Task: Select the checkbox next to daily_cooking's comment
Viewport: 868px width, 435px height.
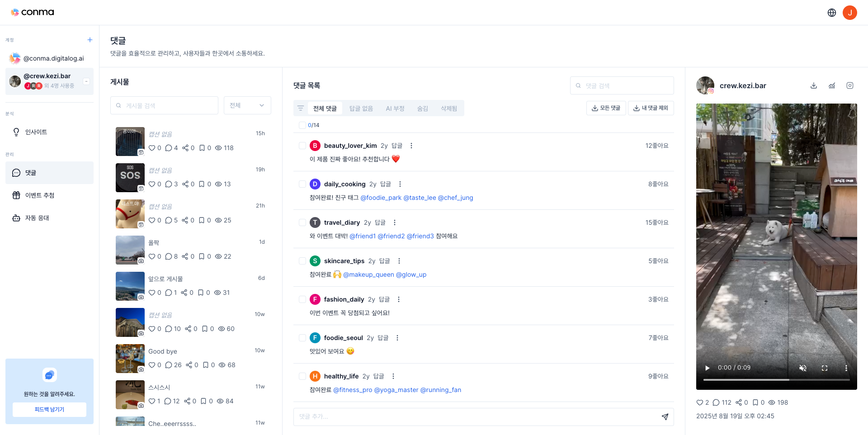Action: [302, 184]
